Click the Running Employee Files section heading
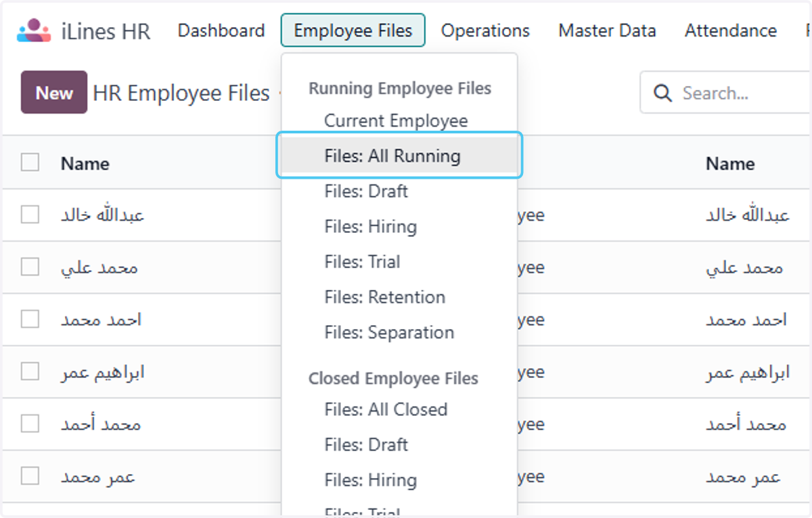The width and height of the screenshot is (812, 518). point(400,88)
